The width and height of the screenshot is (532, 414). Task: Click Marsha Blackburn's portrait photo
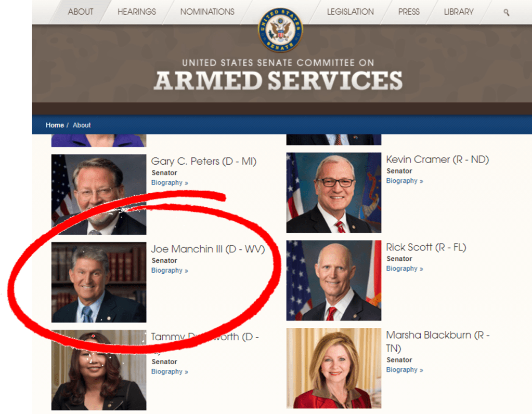coord(333,368)
